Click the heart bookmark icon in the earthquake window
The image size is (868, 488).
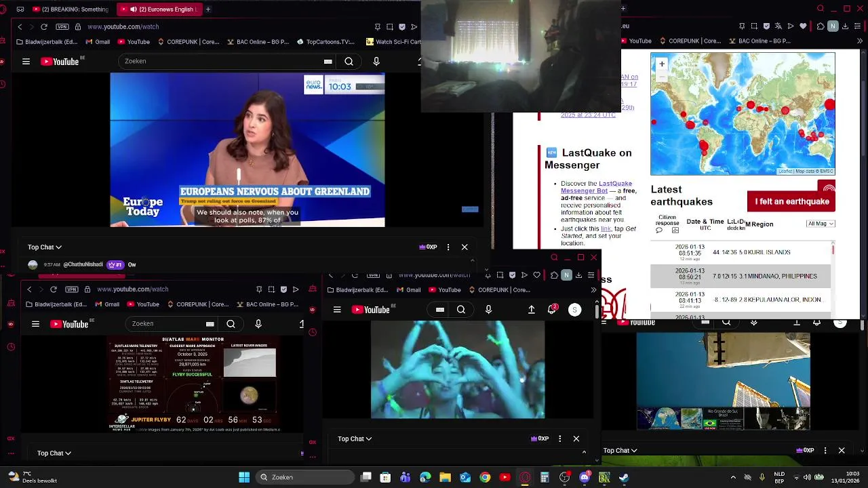[804, 26]
